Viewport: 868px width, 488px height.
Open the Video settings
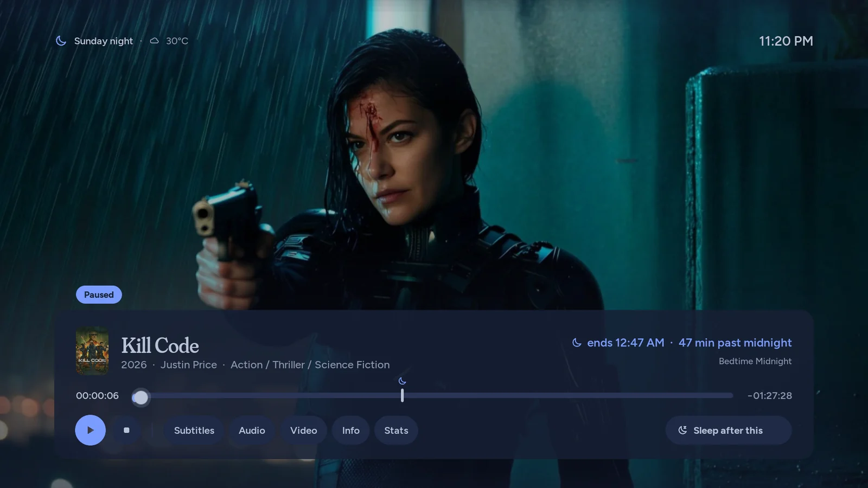tap(303, 430)
